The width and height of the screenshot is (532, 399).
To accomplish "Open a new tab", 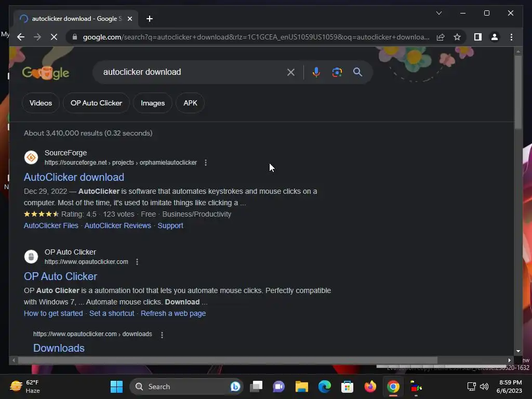I will [x=150, y=19].
